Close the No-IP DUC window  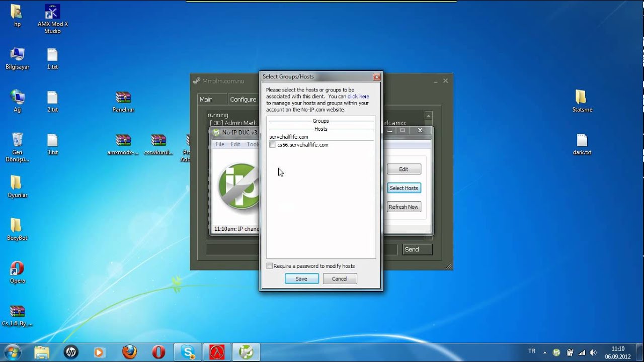click(420, 130)
